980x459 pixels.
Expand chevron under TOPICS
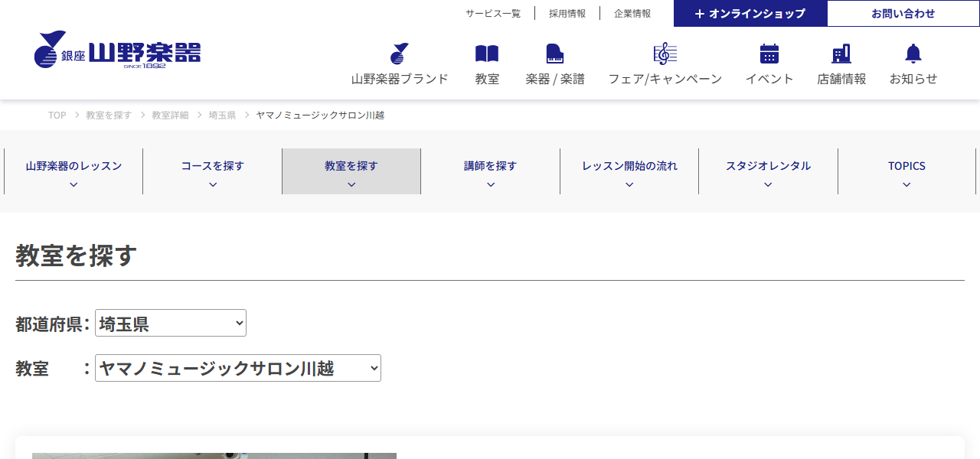coord(906,184)
